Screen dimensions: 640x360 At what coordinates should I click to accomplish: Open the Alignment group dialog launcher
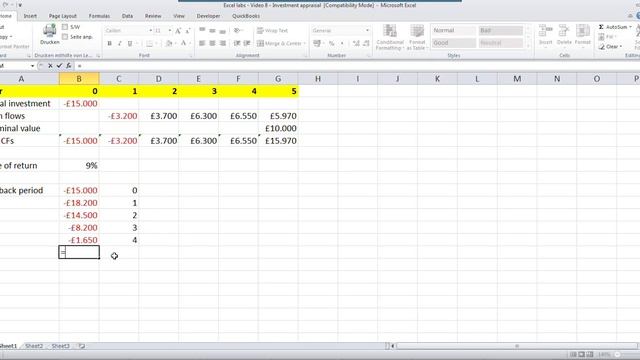(x=305, y=56)
